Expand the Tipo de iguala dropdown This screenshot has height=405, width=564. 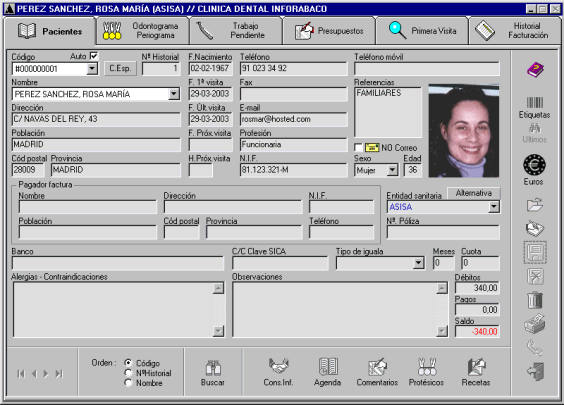[x=418, y=263]
